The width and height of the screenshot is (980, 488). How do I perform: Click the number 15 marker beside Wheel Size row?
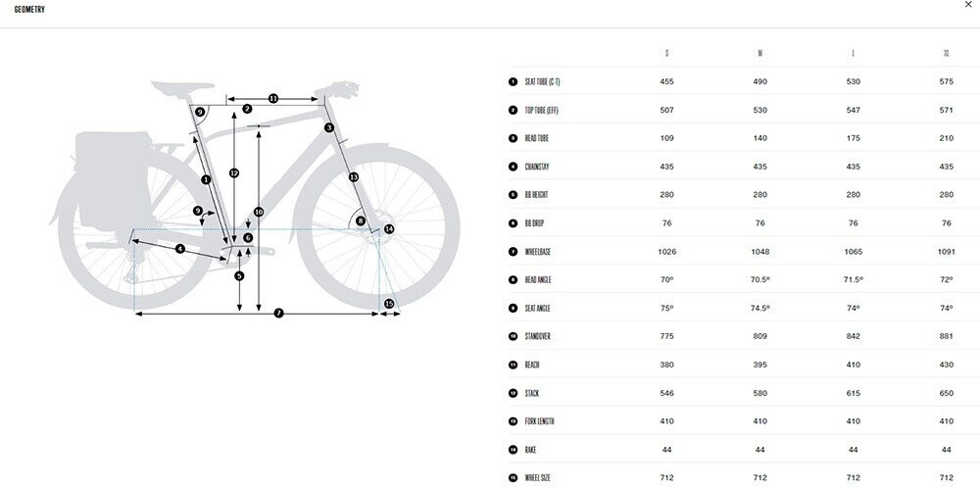(x=514, y=478)
